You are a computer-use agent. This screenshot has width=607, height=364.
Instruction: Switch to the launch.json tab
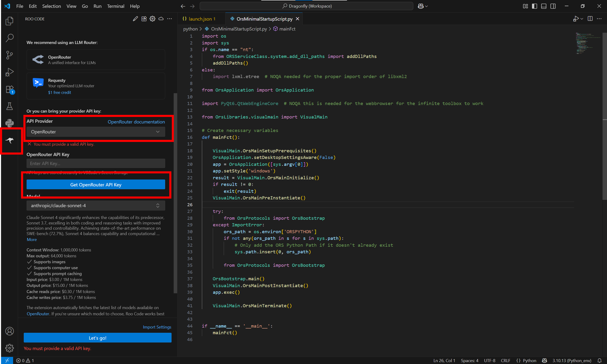pos(200,19)
